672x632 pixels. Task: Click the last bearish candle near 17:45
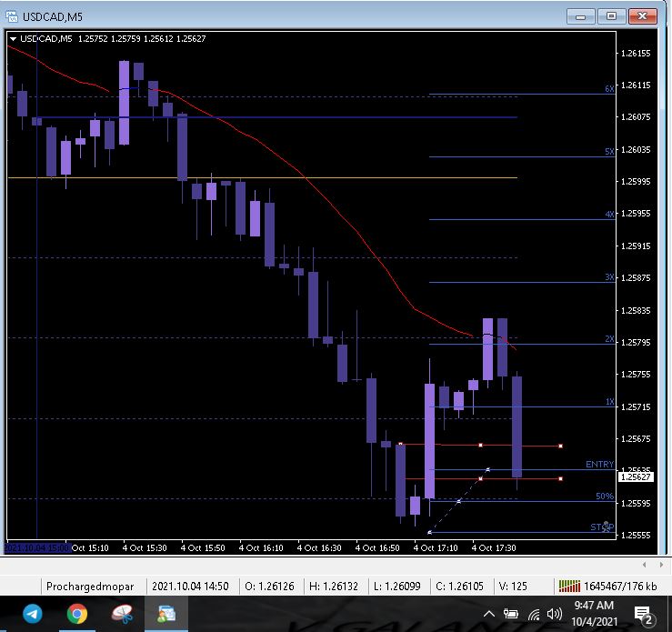[x=517, y=426]
